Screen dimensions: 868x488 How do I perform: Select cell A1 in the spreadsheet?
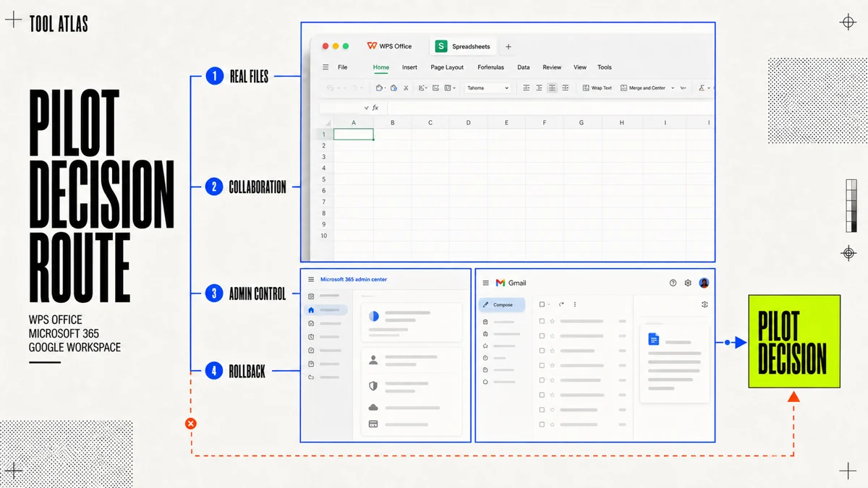pyautogui.click(x=354, y=134)
